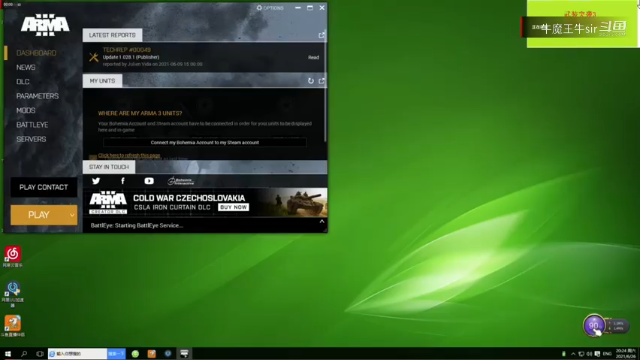Click the crossed-tools TECHREP report icon
Screen dimensions: 640x360
(x=94, y=57)
